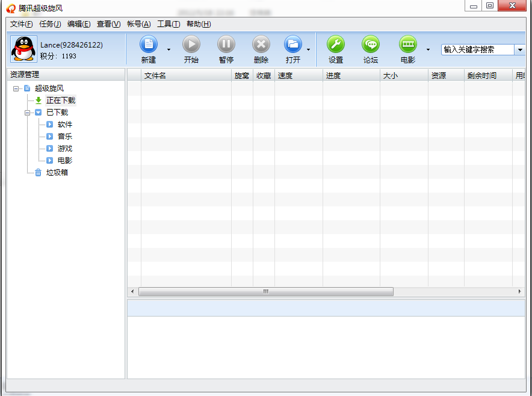The width and height of the screenshot is (532, 396).
Task: Open the search box dropdown arrow
Action: (520, 50)
